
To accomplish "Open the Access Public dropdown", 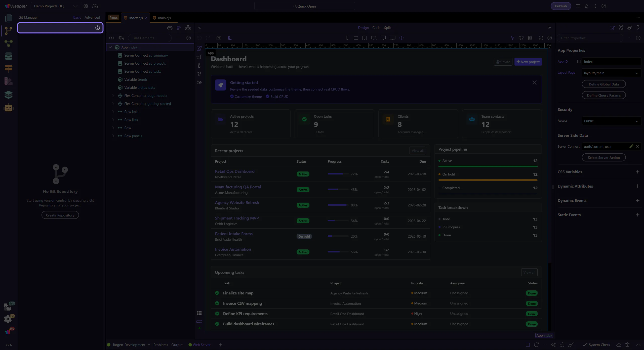I will tap(611, 121).
